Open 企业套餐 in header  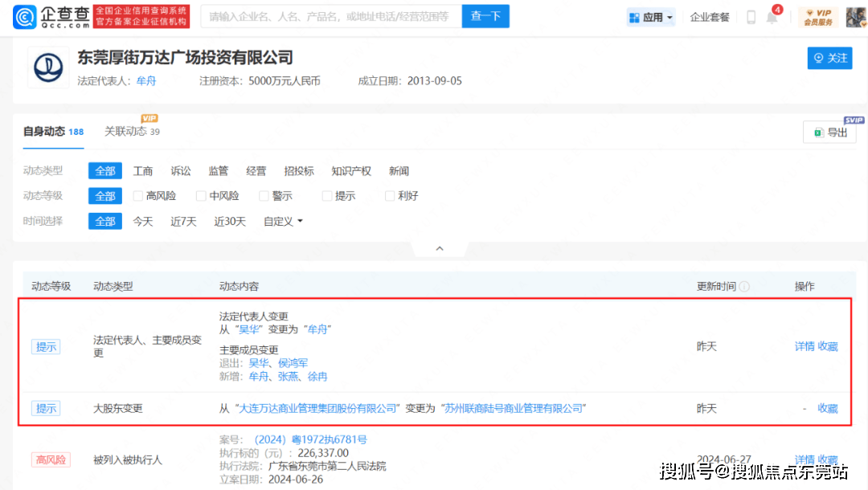point(710,17)
